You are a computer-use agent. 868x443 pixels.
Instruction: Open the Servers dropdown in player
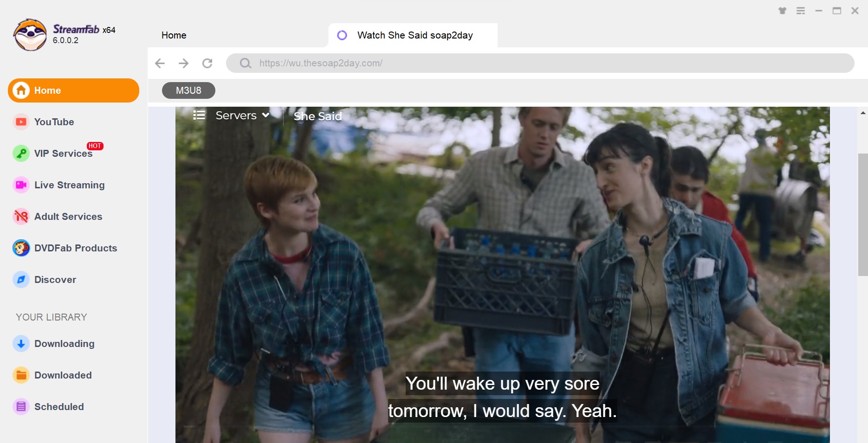[242, 116]
